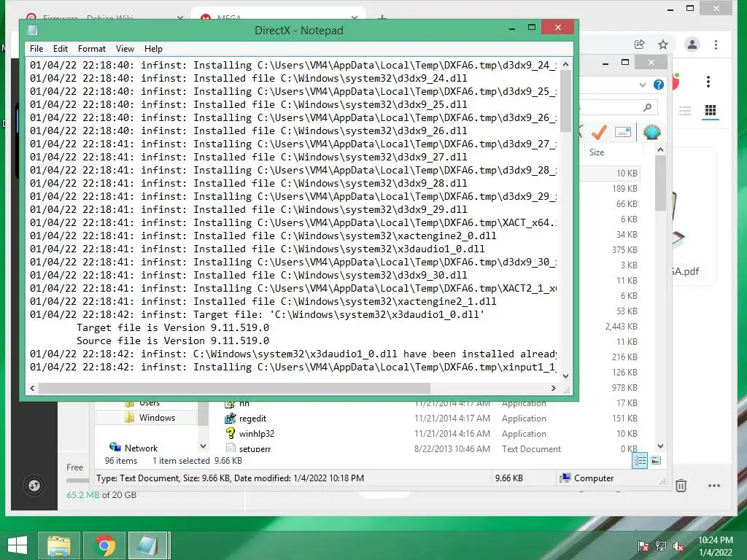Switch Explorer to details view
Screen dimensions: 747x560
(640, 461)
